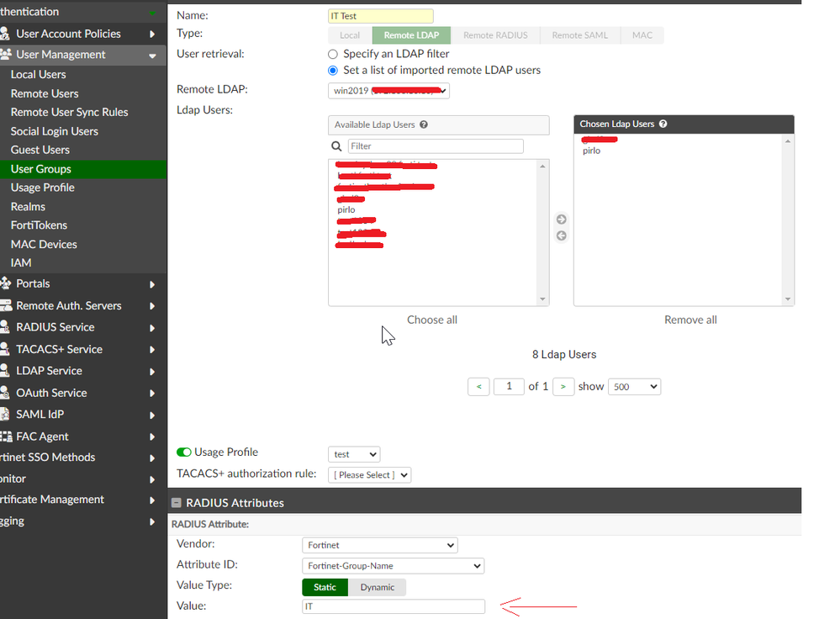Open the Usage Profile test dropdown
This screenshot has height=619, width=840.
(354, 454)
